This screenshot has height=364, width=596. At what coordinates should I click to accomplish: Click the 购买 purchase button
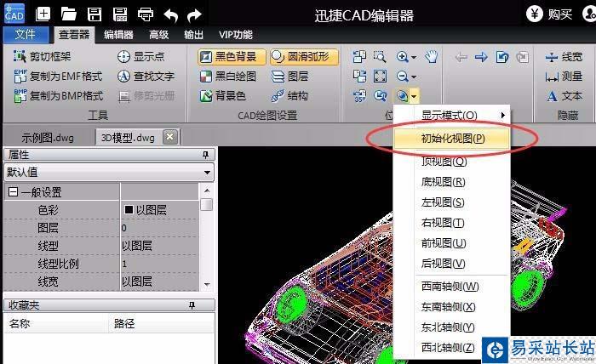tap(549, 14)
